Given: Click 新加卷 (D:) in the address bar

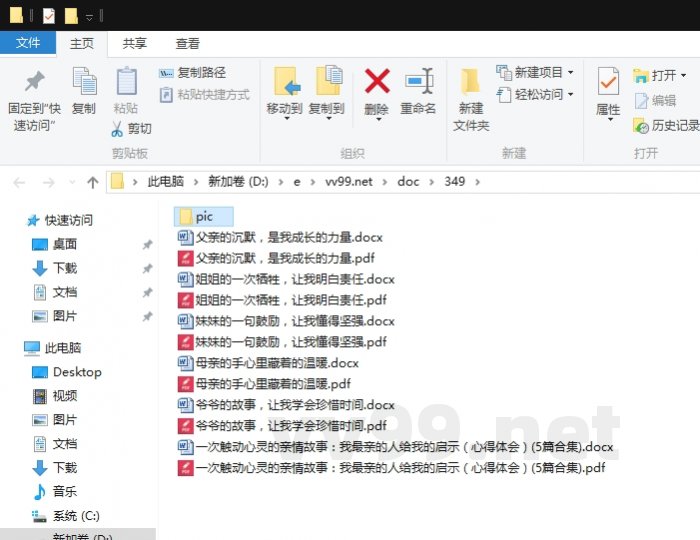Looking at the screenshot, I should pyautogui.click(x=238, y=182).
